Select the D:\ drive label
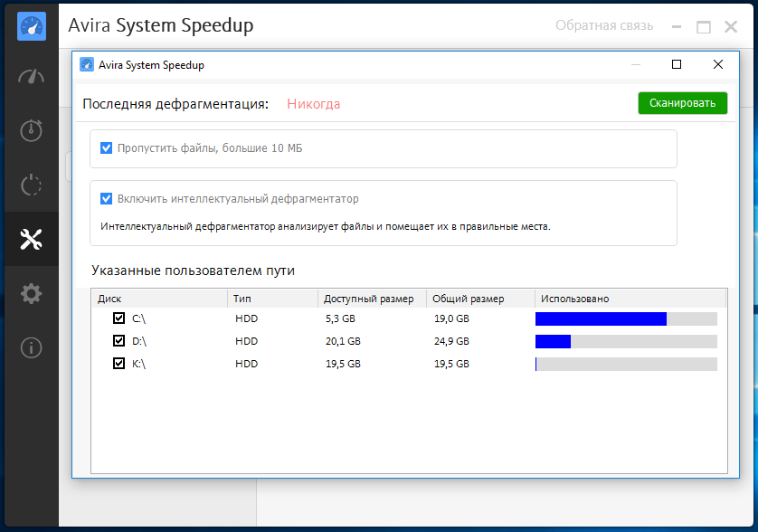The height and width of the screenshot is (532, 758). click(139, 341)
